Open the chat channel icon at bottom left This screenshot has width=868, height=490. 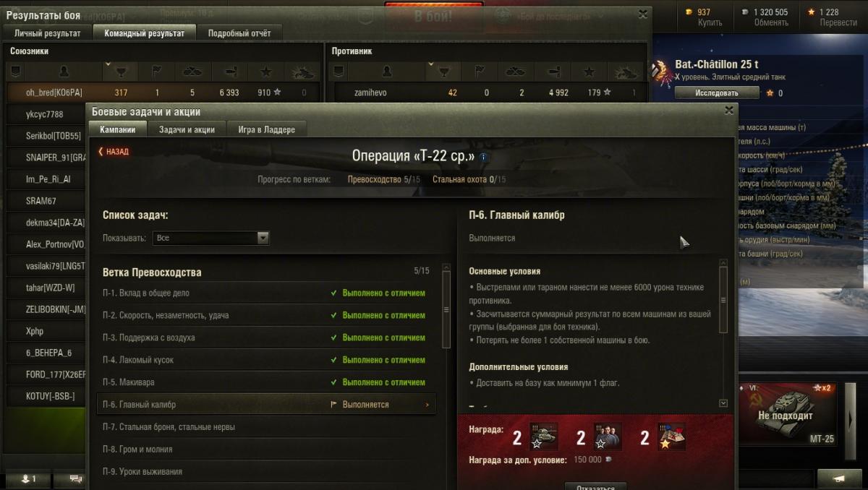(x=75, y=479)
